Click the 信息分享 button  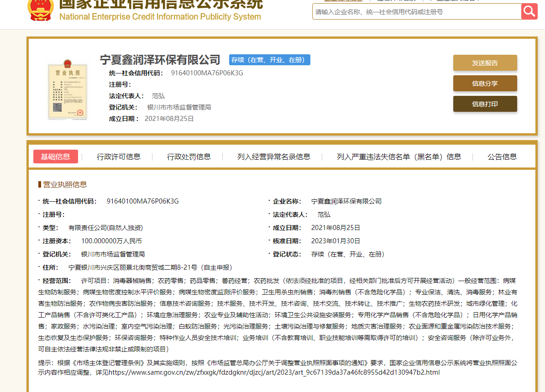[485, 84]
